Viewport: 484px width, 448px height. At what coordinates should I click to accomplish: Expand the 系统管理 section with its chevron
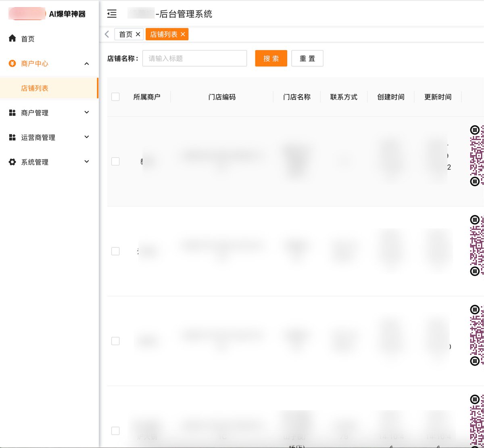pos(86,162)
